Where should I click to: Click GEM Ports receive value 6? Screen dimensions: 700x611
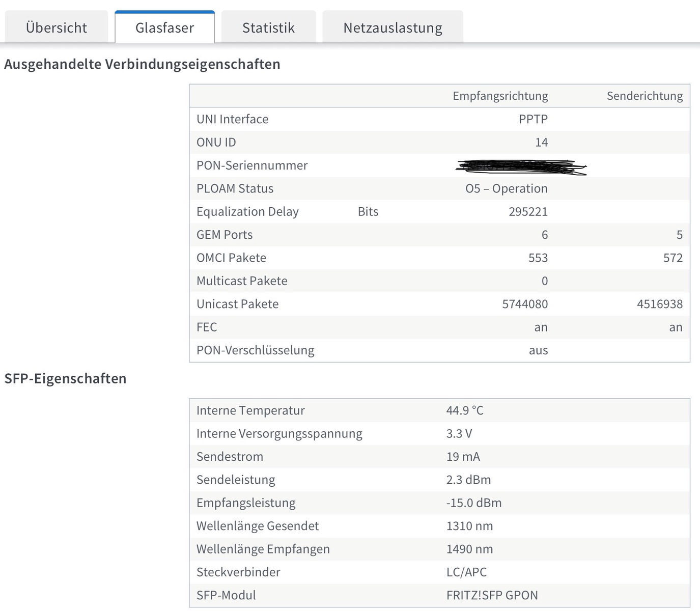[x=545, y=235]
